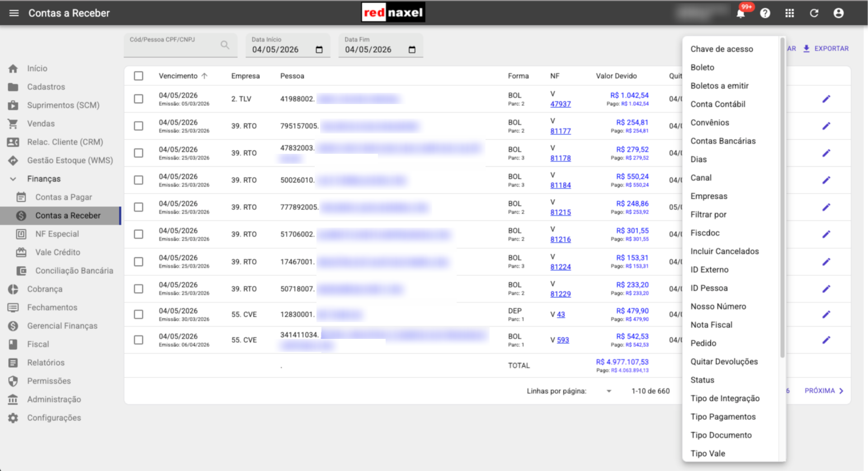The image size is (868, 471).
Task: Edit the row with NF 81178
Action: coord(826,153)
